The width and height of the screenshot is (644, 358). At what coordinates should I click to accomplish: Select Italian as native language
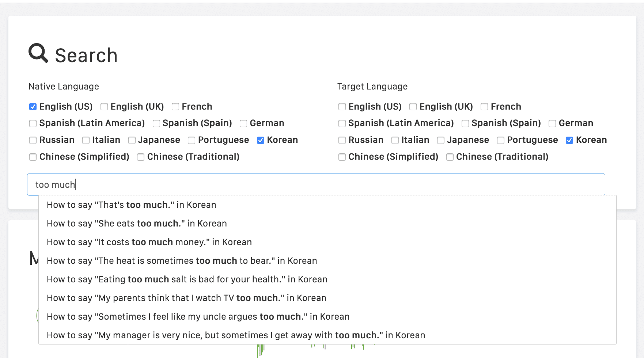86,140
